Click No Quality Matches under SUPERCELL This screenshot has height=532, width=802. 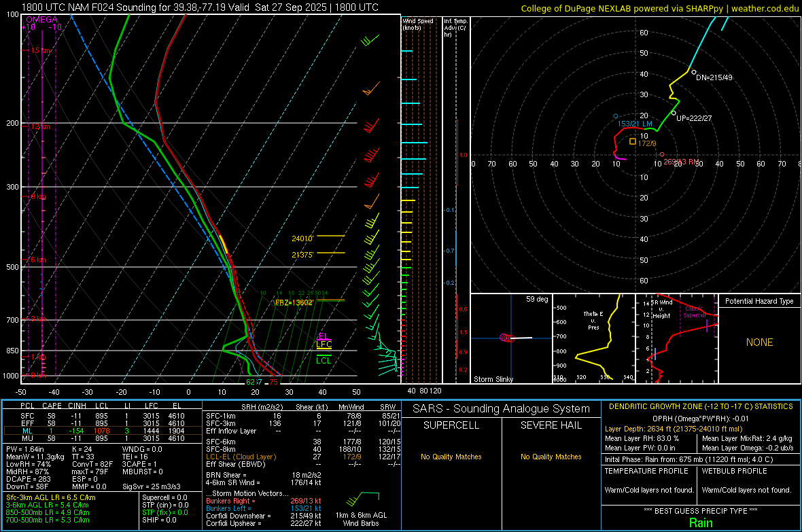(451, 457)
